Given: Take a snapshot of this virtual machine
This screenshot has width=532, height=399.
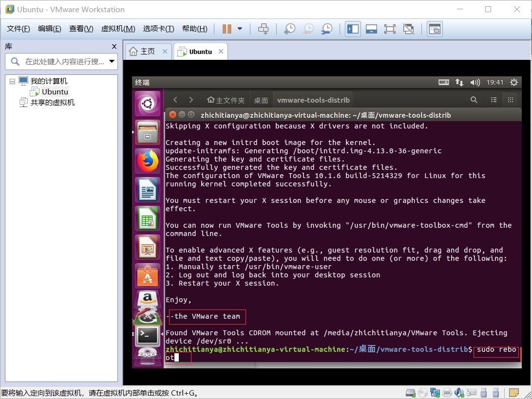Looking at the screenshot, I should [x=289, y=29].
